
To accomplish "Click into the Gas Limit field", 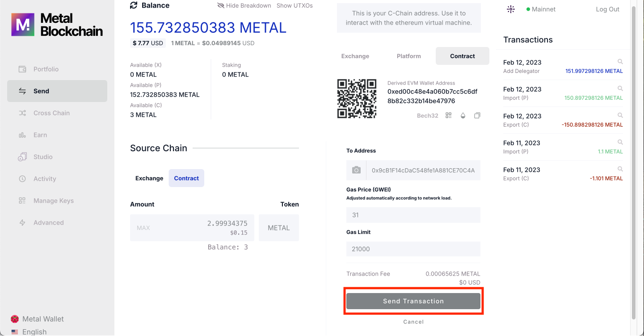I will click(x=413, y=249).
